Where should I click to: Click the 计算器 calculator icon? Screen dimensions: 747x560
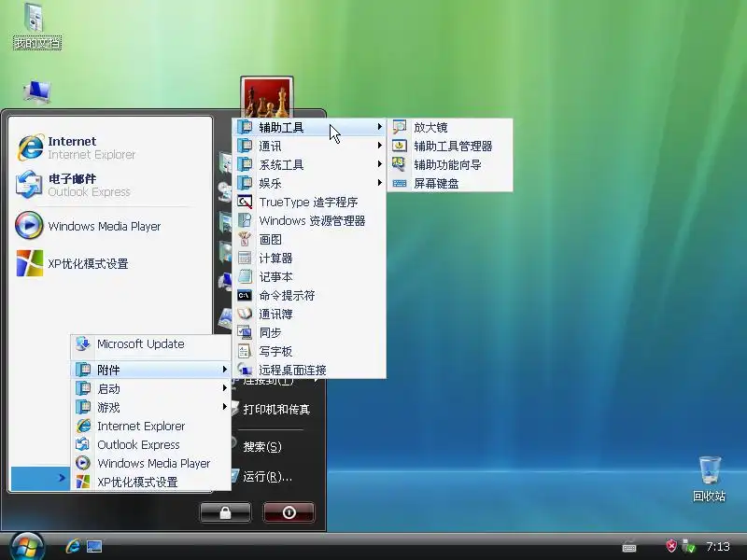point(245,258)
